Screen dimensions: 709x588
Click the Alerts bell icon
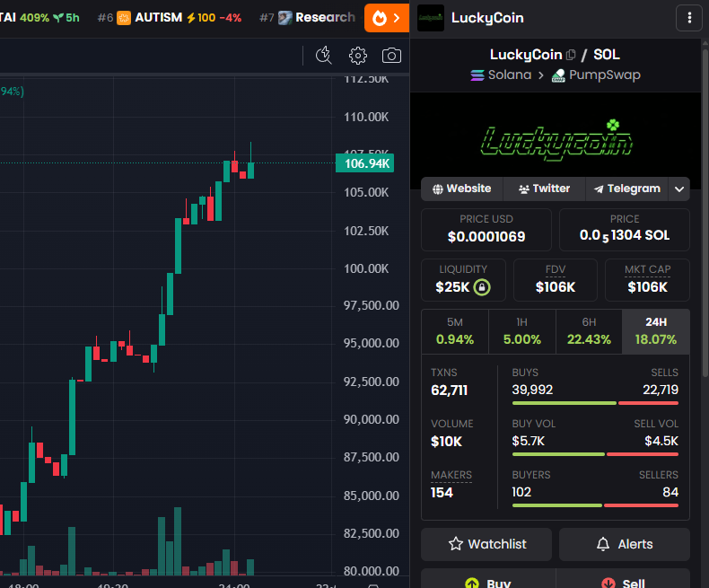click(603, 544)
